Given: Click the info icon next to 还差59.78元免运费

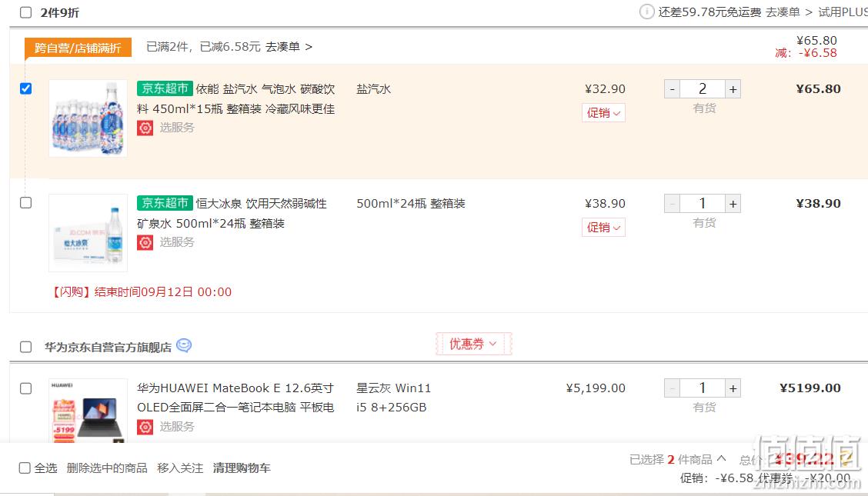Looking at the screenshot, I should (x=646, y=12).
